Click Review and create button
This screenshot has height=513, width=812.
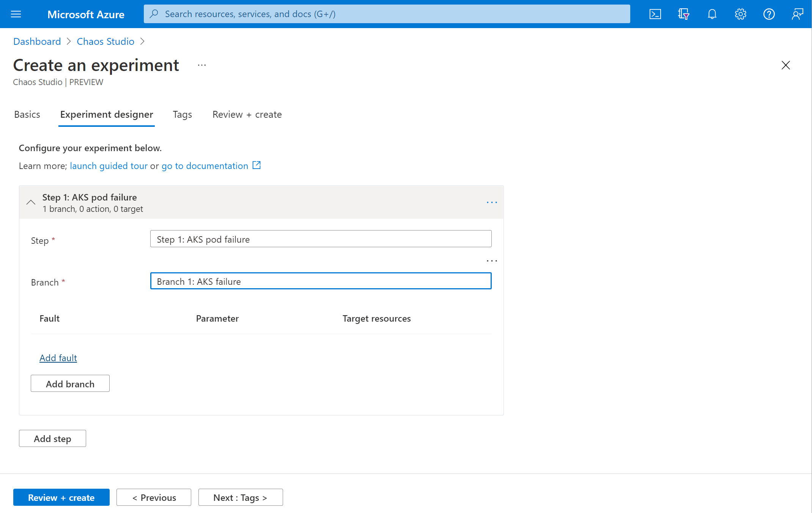pos(61,497)
